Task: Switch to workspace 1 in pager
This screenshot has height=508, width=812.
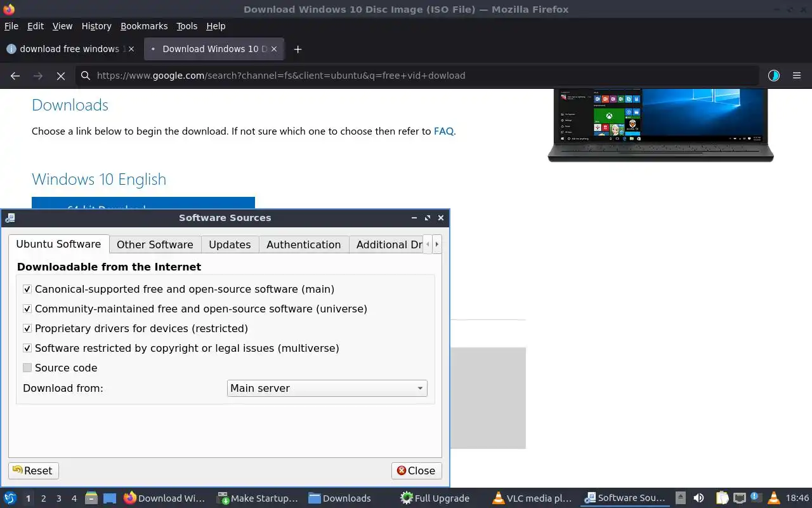Action: pyautogui.click(x=28, y=498)
